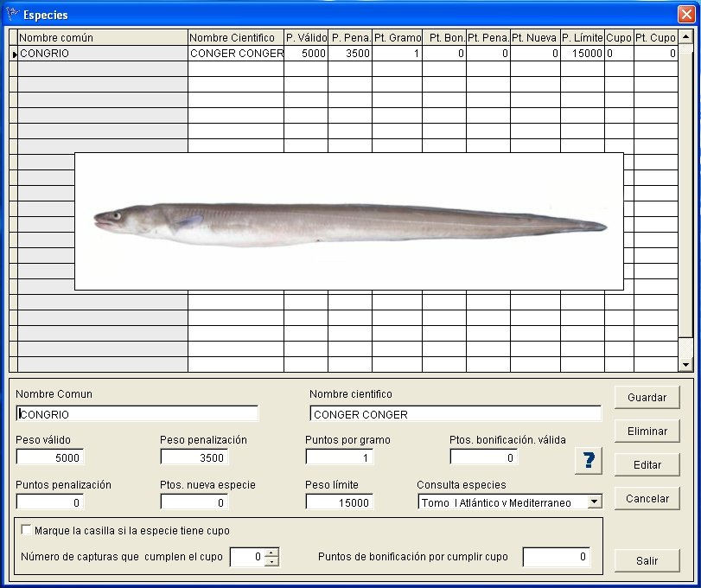This screenshot has width=701, height=588.
Task: Click the blue question mark help icon
Action: [x=588, y=460]
